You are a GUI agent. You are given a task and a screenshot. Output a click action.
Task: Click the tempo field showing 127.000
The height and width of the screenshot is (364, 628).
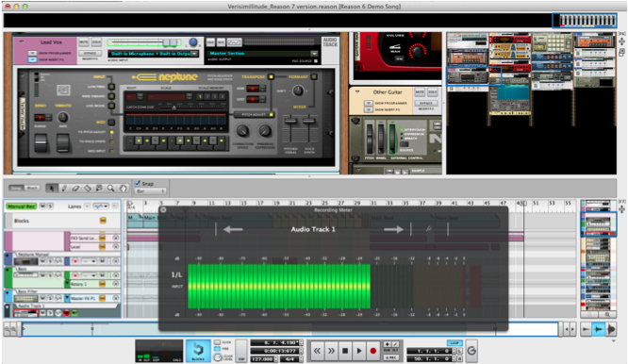(262, 359)
